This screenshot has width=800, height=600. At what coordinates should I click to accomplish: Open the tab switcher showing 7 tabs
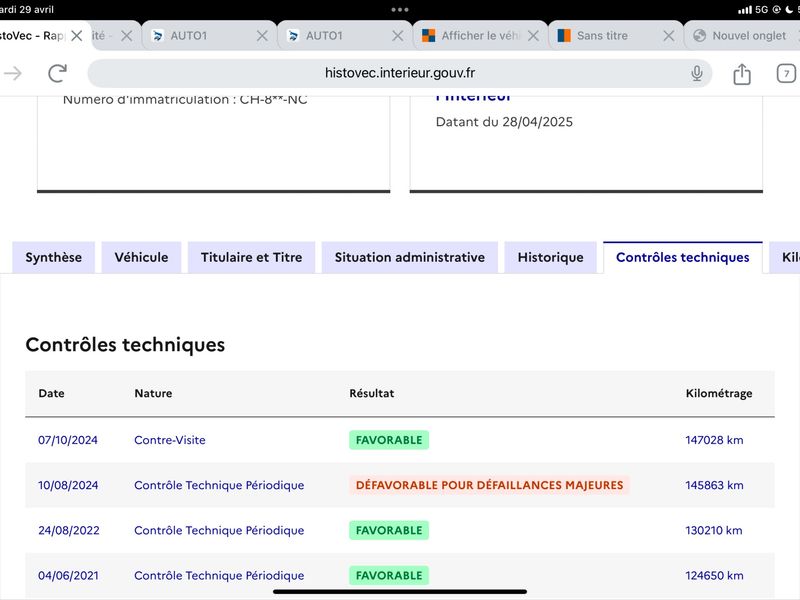coord(786,73)
